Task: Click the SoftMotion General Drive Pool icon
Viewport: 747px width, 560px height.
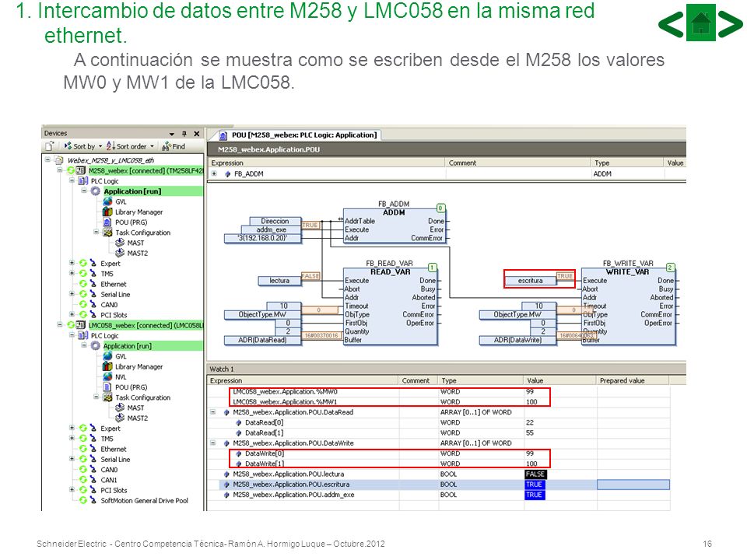Action: (x=93, y=500)
